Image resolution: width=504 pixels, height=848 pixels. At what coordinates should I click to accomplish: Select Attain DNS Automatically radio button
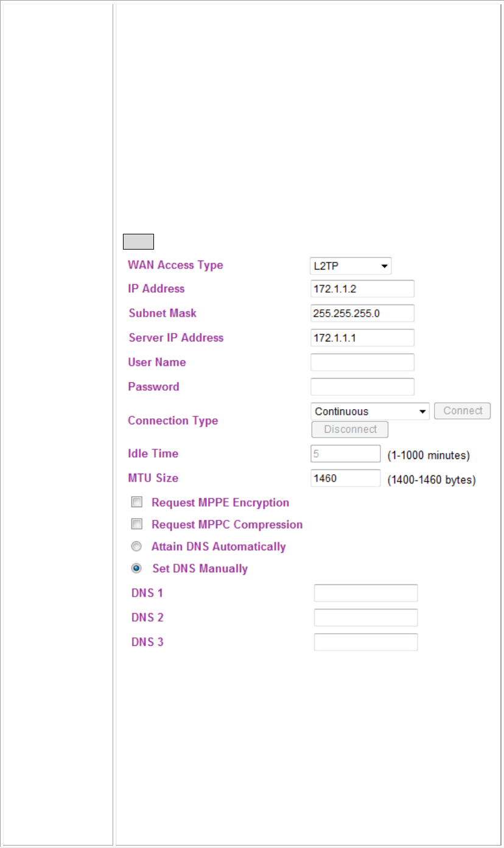(138, 547)
